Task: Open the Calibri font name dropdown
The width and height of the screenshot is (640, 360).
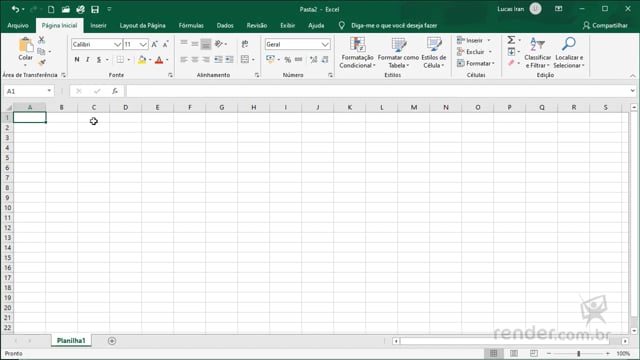Action: [x=118, y=44]
